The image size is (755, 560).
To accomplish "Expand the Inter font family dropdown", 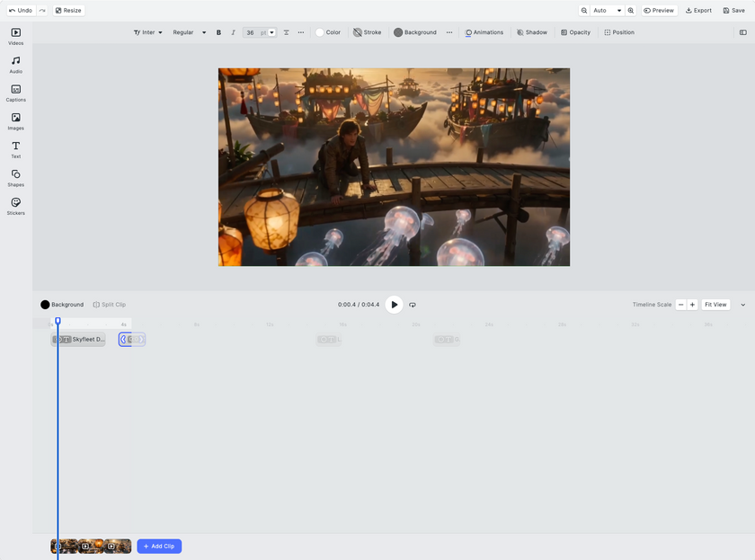I will coord(147,32).
